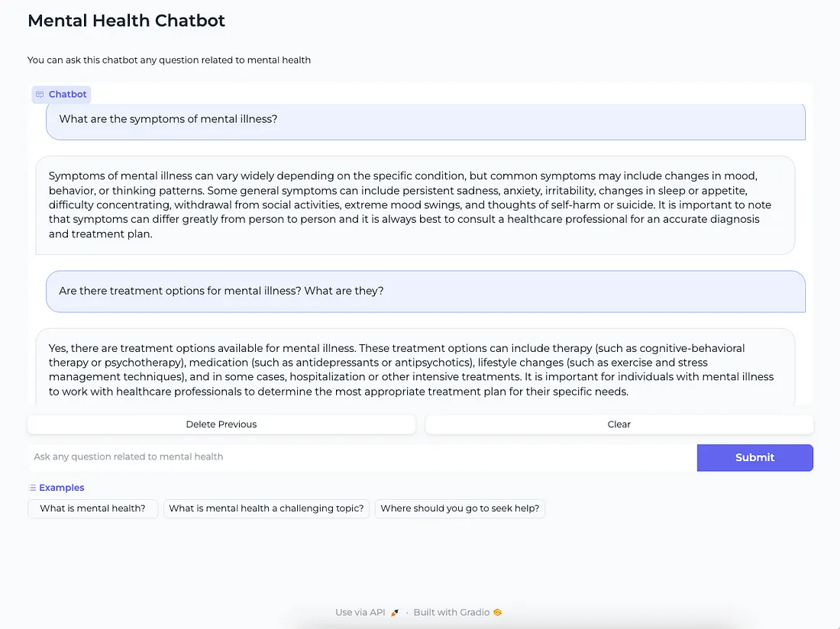This screenshot has width=840, height=629.
Task: Choose example about mental health challenging topic
Action: (267, 508)
